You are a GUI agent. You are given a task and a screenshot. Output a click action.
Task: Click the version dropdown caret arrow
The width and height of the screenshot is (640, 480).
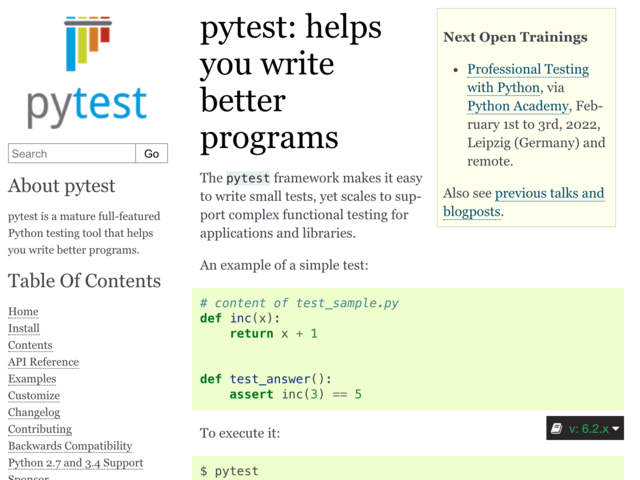point(616,429)
